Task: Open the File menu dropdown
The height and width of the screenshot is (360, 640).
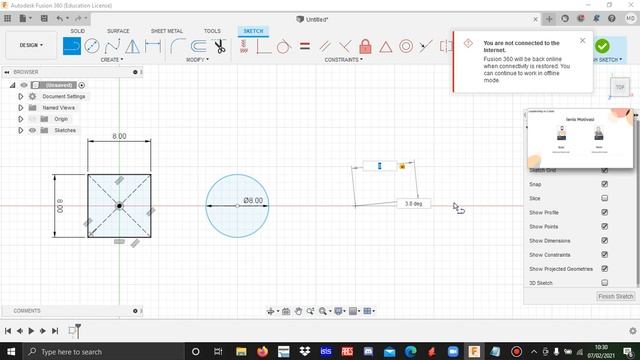Action: 26,18
